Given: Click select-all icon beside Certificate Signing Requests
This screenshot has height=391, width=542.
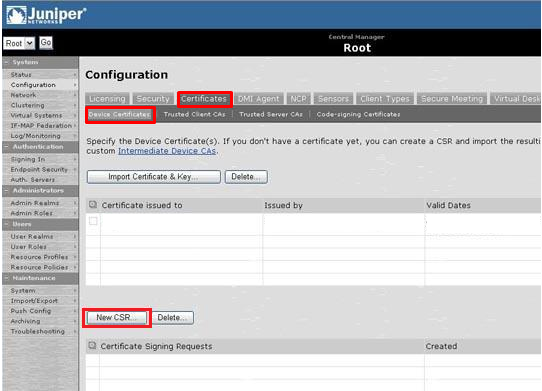Looking at the screenshot, I should 92,345.
